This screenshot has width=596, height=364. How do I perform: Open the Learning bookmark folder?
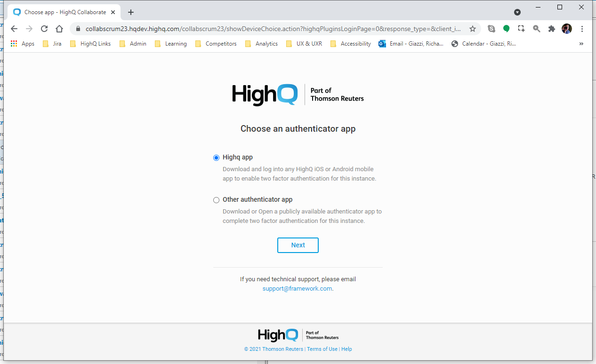(x=171, y=44)
